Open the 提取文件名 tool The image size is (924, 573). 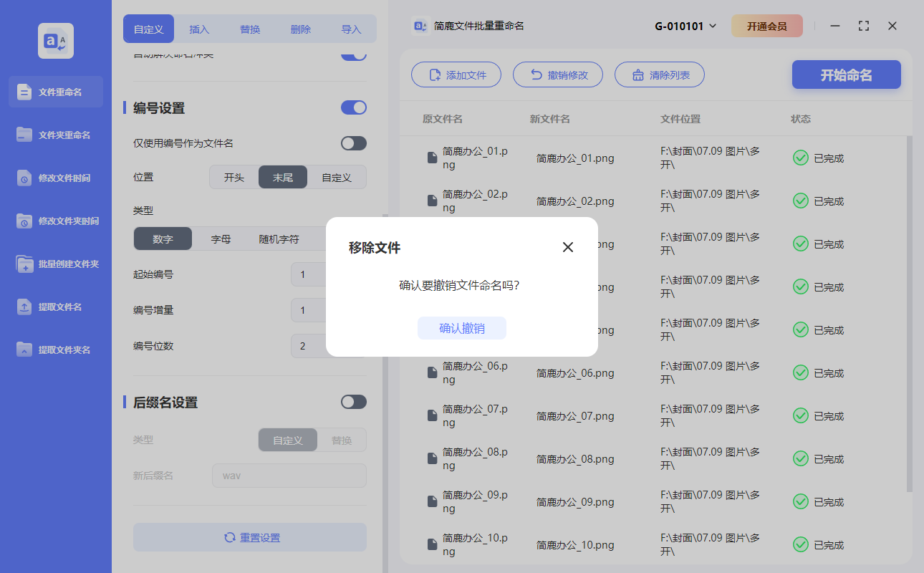(55, 307)
